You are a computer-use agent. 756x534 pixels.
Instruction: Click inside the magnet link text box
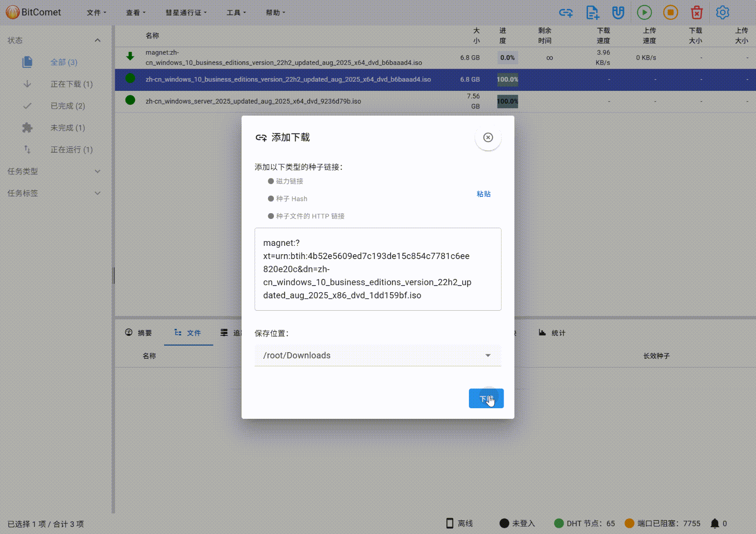(x=378, y=269)
